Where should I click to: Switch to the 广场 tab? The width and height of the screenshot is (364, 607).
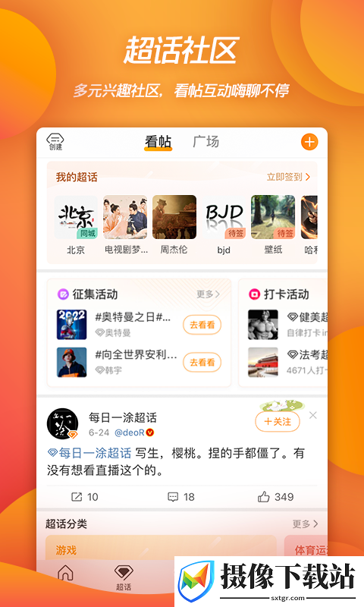206,142
